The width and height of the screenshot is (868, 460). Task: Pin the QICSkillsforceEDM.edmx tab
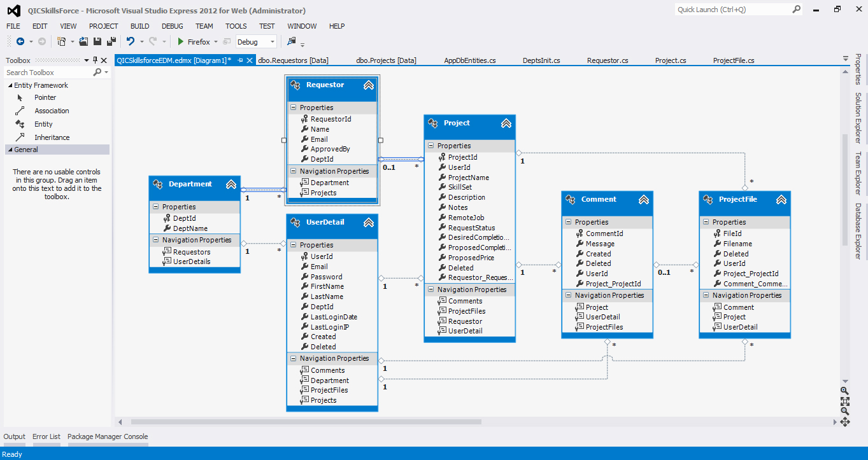pyautogui.click(x=240, y=60)
